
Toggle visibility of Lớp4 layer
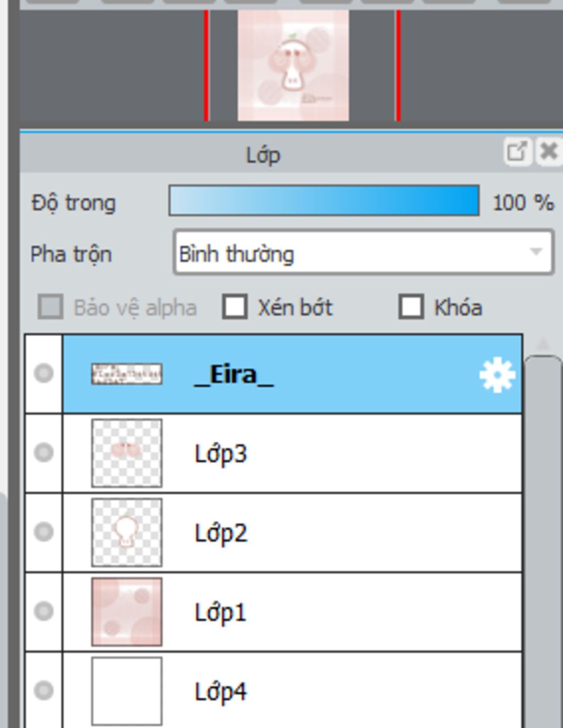43,690
